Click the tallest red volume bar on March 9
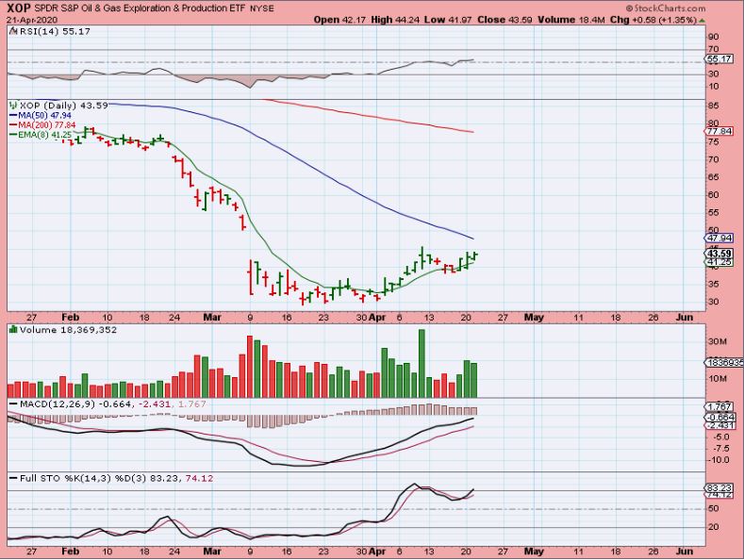 (250, 367)
